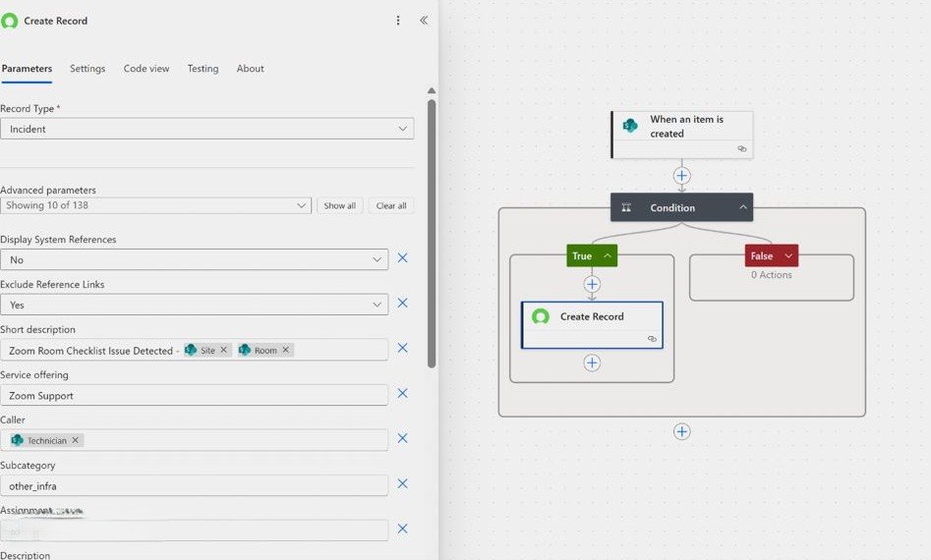Add a new step below the Condition block
This screenshot has width=931, height=560.
tap(681, 431)
